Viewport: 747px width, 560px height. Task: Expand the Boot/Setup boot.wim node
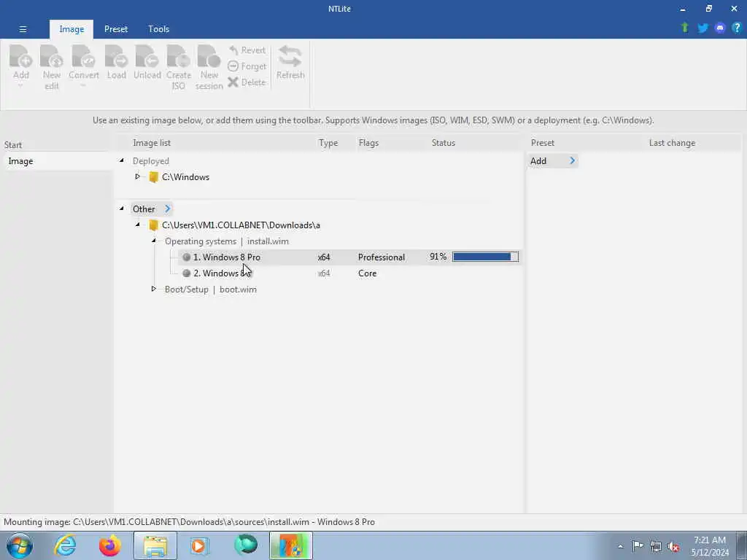[x=154, y=289]
